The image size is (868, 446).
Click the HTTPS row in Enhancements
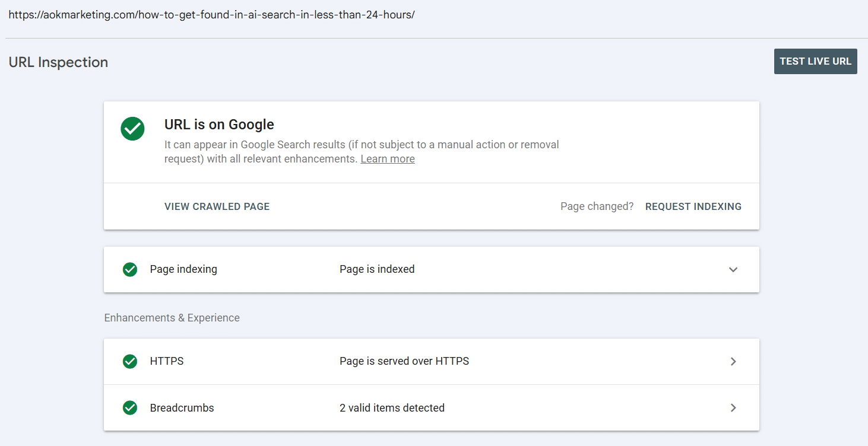432,361
